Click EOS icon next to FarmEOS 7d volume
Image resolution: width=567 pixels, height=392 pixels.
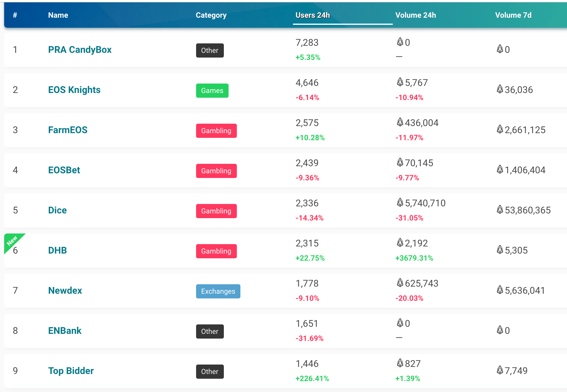tap(500, 129)
